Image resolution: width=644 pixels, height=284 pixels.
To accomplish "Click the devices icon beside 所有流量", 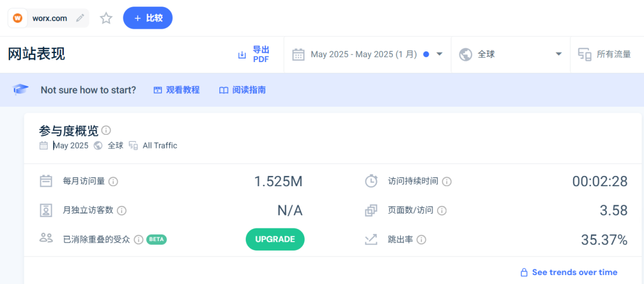I will (x=584, y=55).
